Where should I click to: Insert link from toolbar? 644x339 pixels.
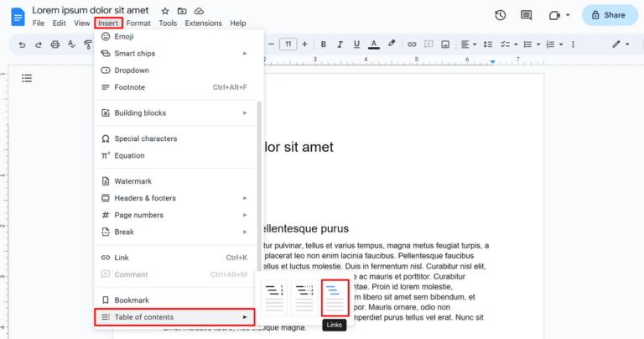(412, 44)
